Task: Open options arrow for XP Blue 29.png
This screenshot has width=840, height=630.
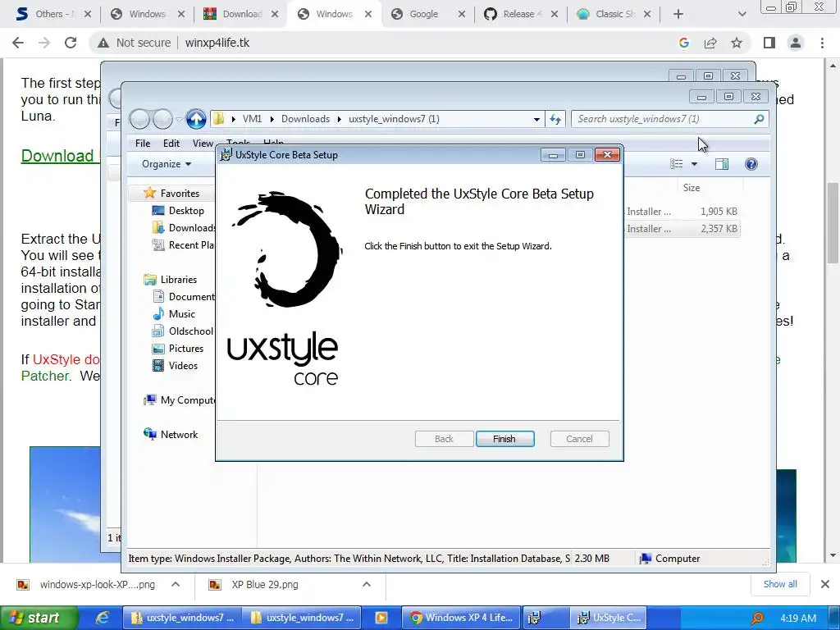Action: (x=367, y=584)
